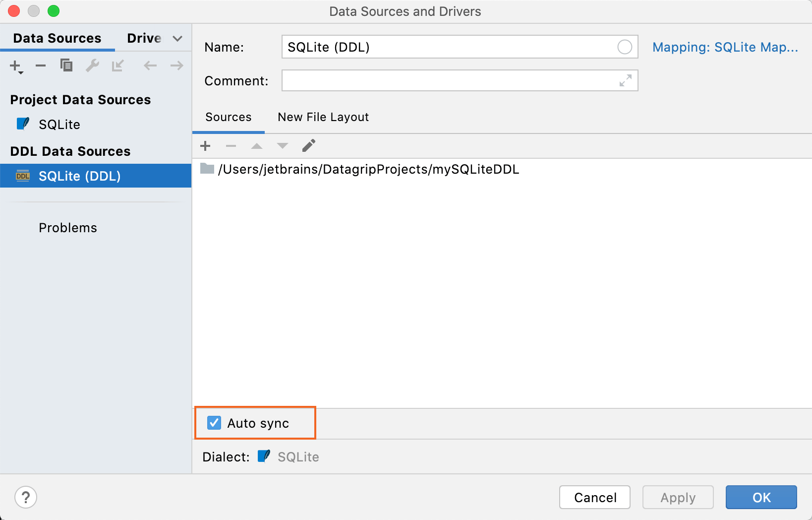Viewport: 812px width, 520px height.
Task: Move source up with the up arrow
Action: 256,145
